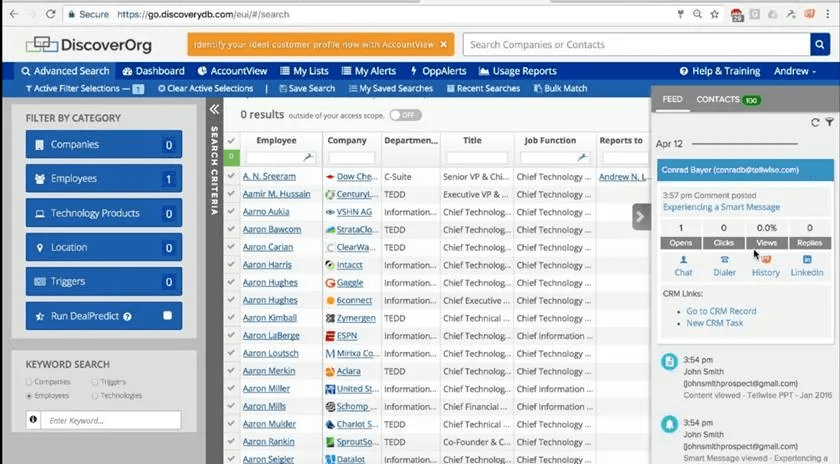Bookmark page with star icon
This screenshot has height=464, width=840.
point(714,14)
